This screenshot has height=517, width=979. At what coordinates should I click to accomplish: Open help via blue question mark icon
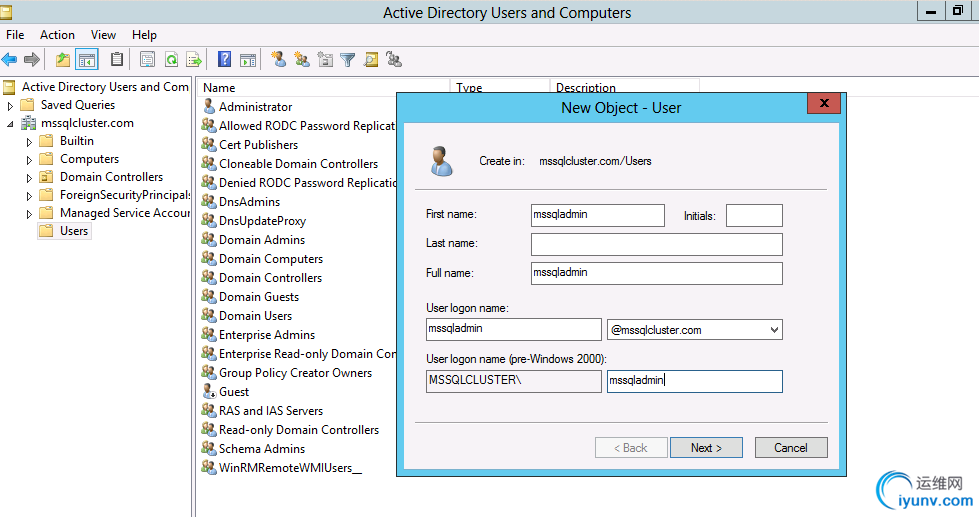click(225, 60)
